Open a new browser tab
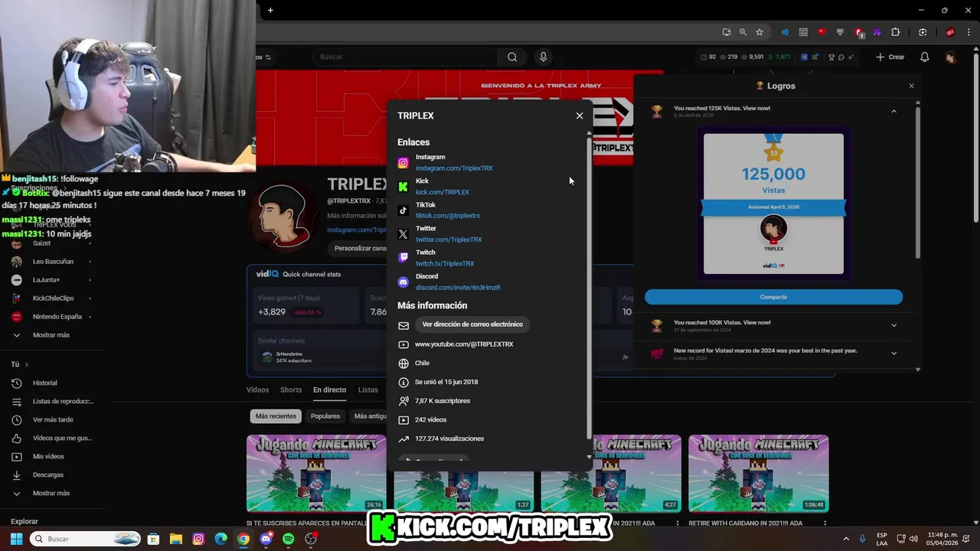The height and width of the screenshot is (551, 980). click(270, 10)
